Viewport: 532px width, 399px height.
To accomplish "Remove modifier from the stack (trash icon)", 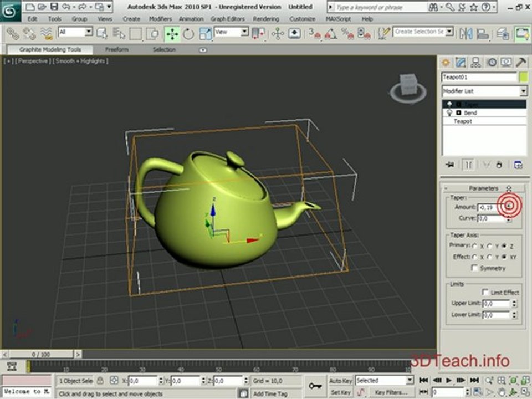I will [x=499, y=165].
